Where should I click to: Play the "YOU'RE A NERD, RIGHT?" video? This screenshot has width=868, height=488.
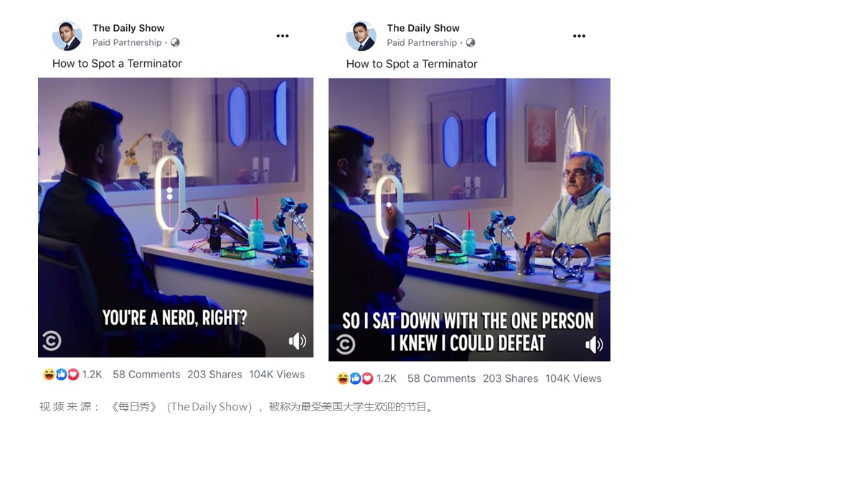click(x=176, y=217)
